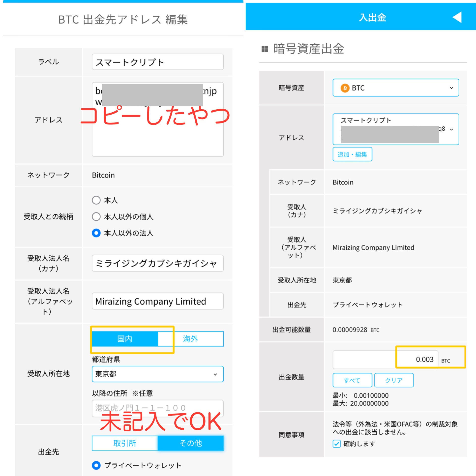The width and height of the screenshot is (476, 476).
Task: Switch to the 海外 tab
Action: click(191, 339)
